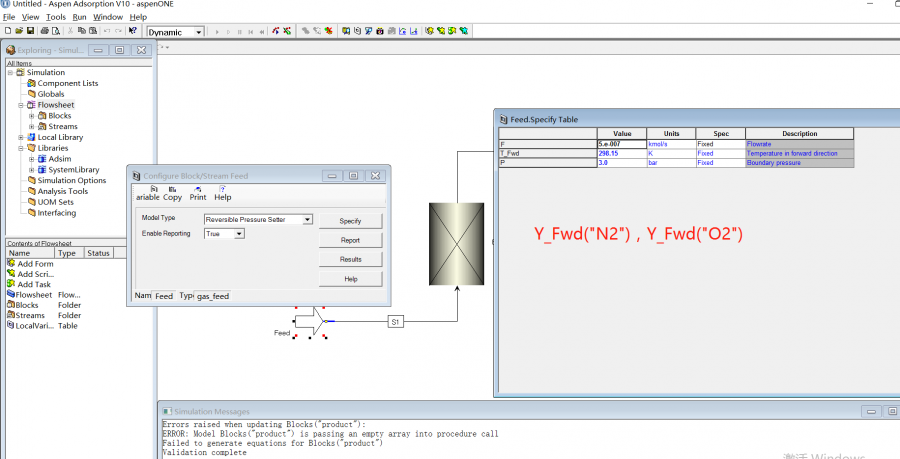Image resolution: width=900 pixels, height=459 pixels.
Task: Click the Save toolbar icon
Action: pos(30,31)
